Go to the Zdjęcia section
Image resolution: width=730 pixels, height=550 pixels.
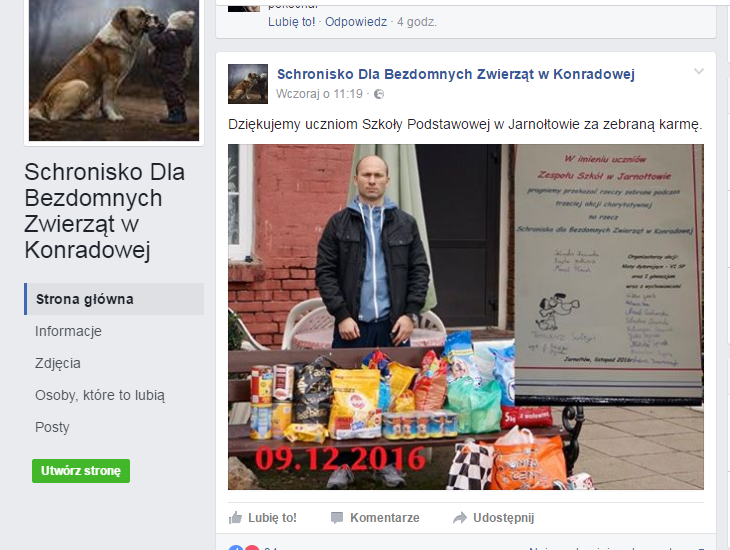pyautogui.click(x=58, y=363)
